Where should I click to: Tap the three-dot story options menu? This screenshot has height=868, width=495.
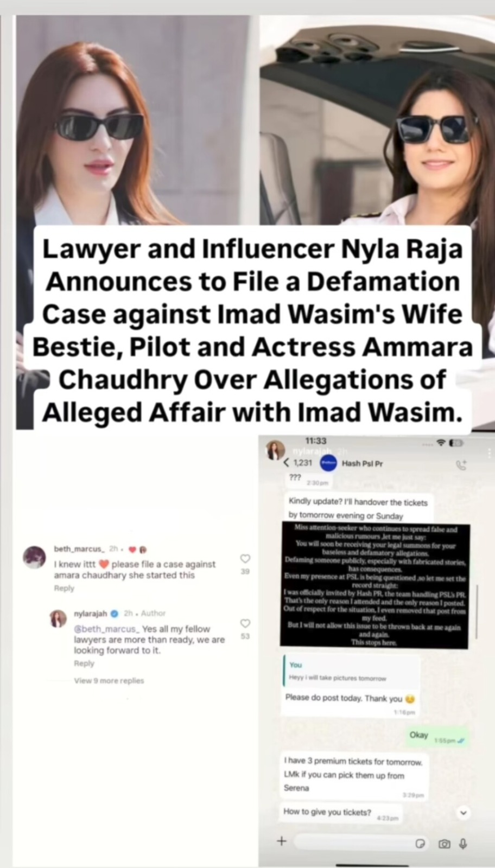[x=489, y=452]
